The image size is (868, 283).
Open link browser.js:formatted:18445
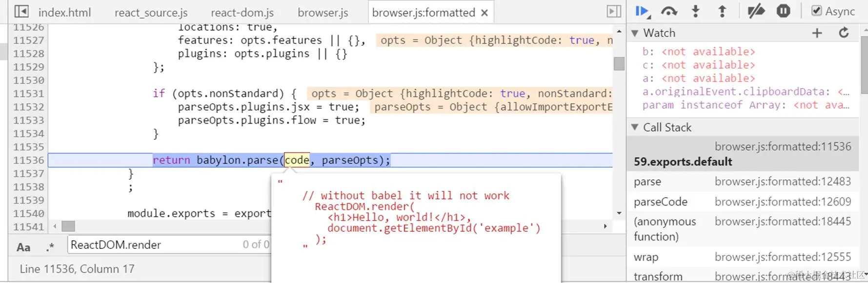coord(783,222)
